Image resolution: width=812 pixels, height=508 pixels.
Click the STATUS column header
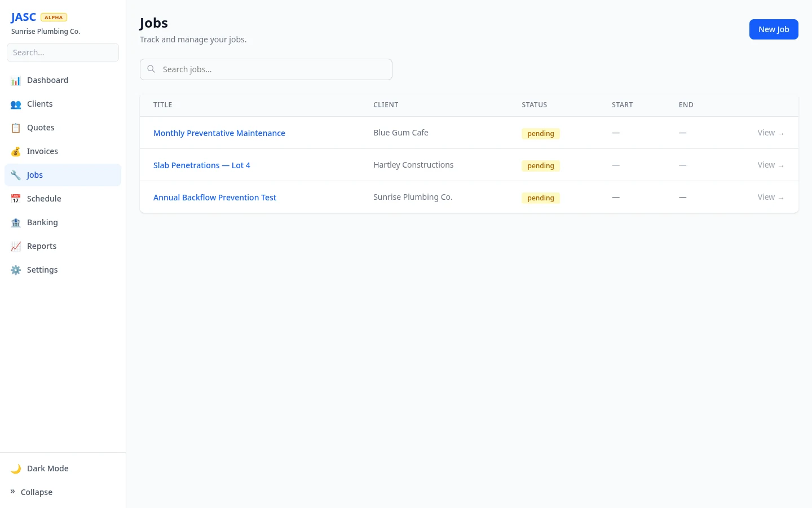535,105
